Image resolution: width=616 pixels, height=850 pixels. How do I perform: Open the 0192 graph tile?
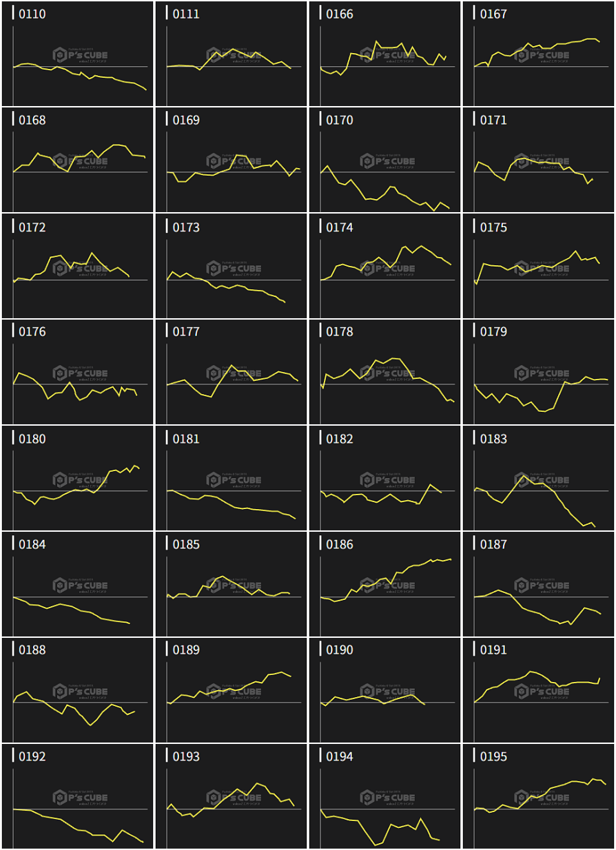(x=77, y=796)
